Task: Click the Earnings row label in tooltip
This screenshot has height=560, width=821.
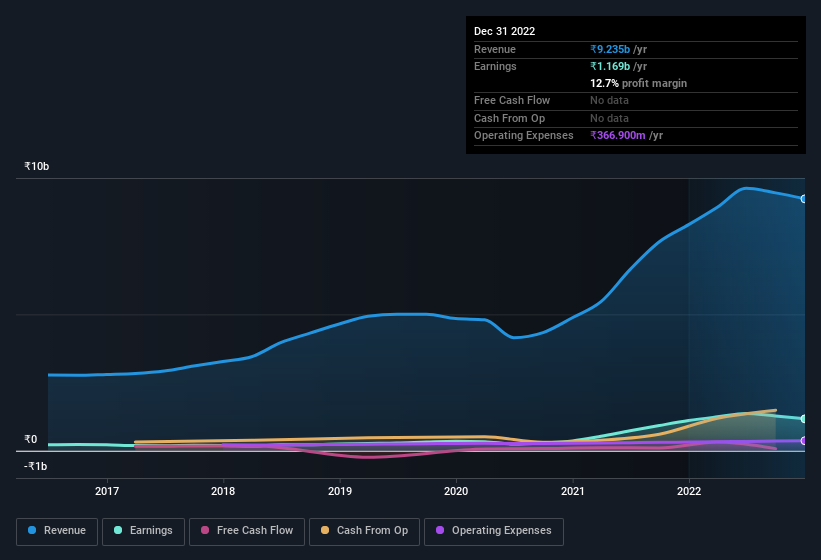Action: tap(495, 66)
